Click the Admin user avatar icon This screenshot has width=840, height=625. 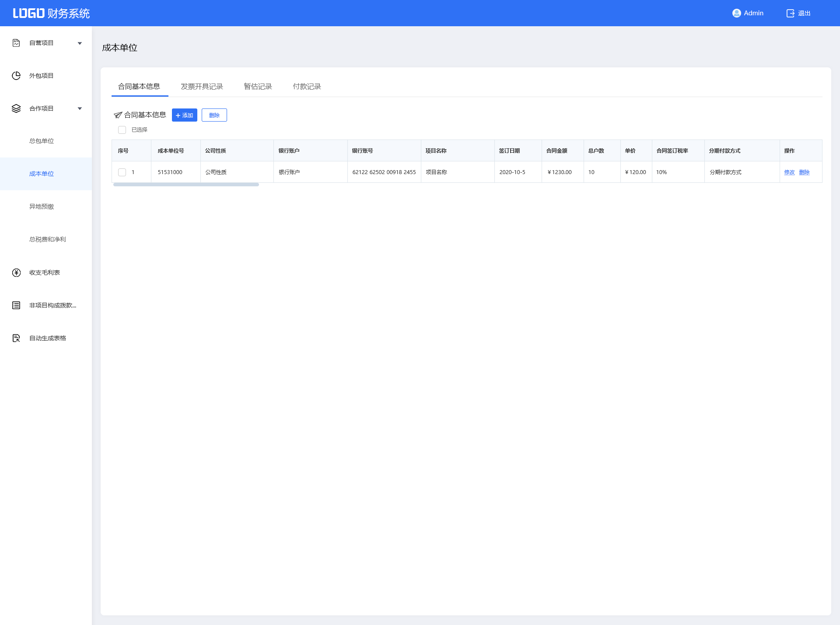(736, 13)
